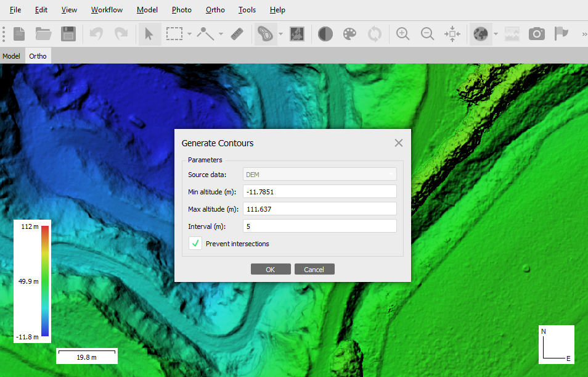Click the camera capture view icon
The width and height of the screenshot is (588, 377).
(x=537, y=34)
